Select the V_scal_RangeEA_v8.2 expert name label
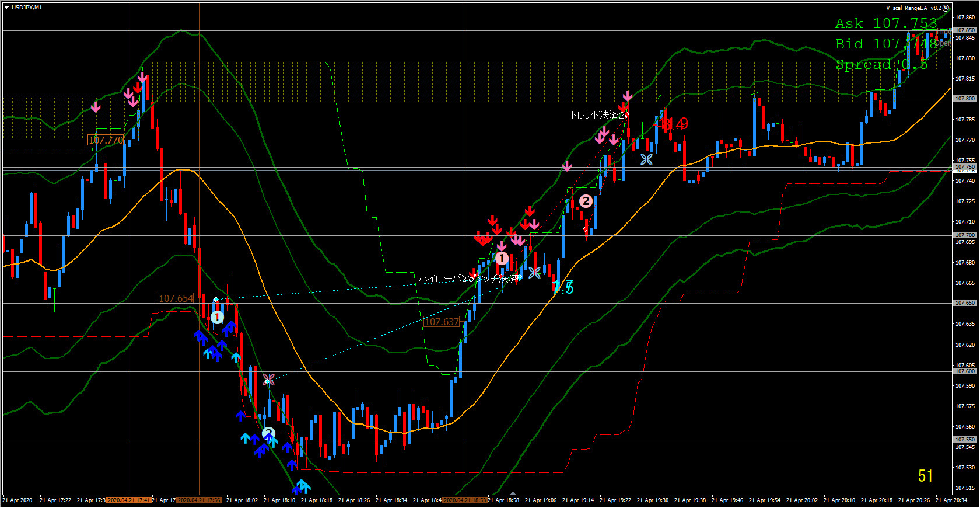Screen dimensions: 980x508 coord(914,8)
